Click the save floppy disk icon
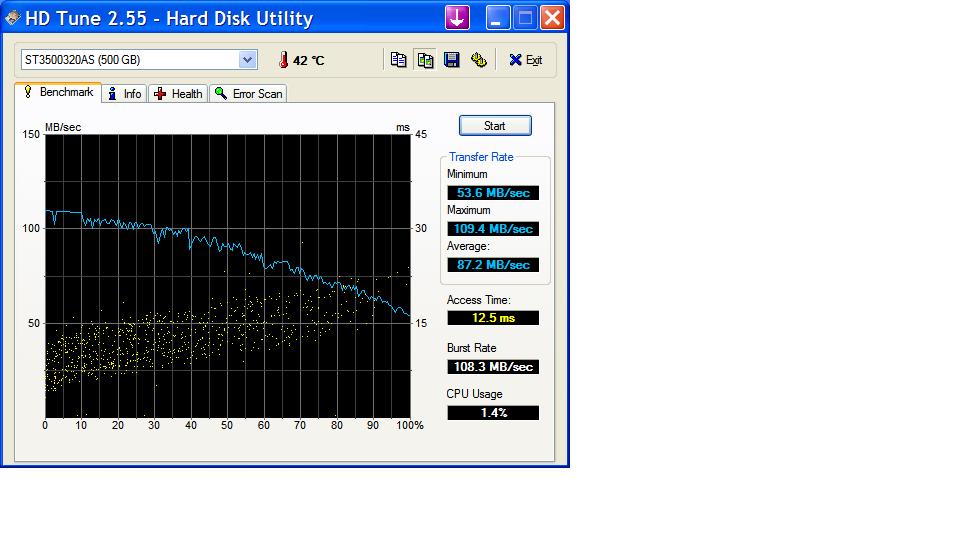The height and width of the screenshot is (540, 960). coord(452,59)
